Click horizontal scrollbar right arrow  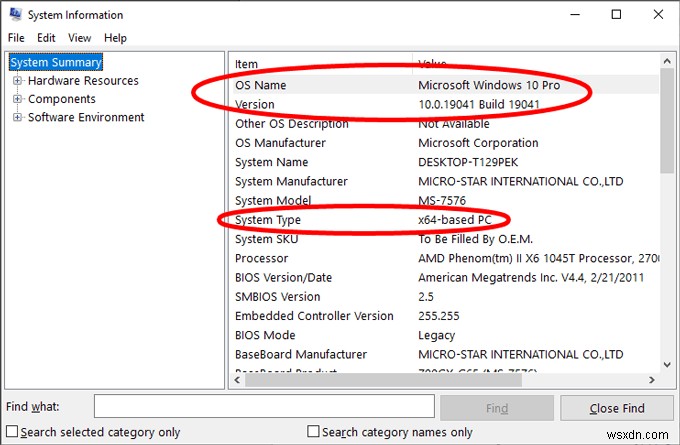coord(652,380)
